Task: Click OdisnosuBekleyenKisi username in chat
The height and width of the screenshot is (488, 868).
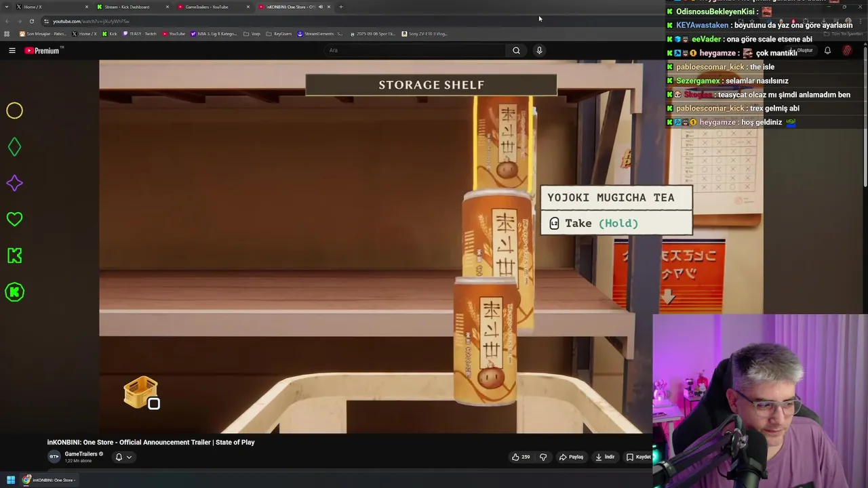Action: (x=715, y=12)
